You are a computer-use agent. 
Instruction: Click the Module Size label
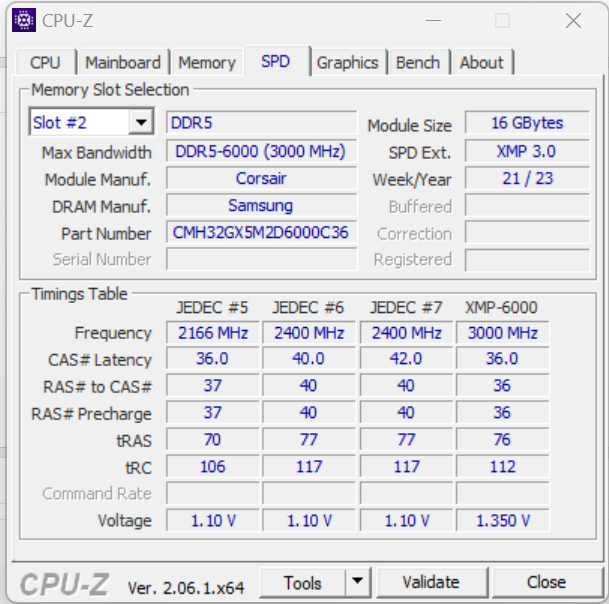point(409,125)
